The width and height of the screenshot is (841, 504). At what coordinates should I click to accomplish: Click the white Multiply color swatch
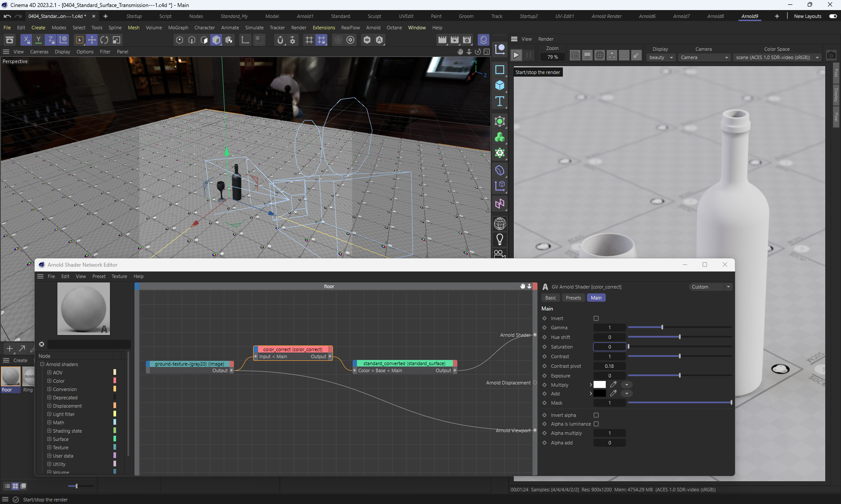(599, 384)
